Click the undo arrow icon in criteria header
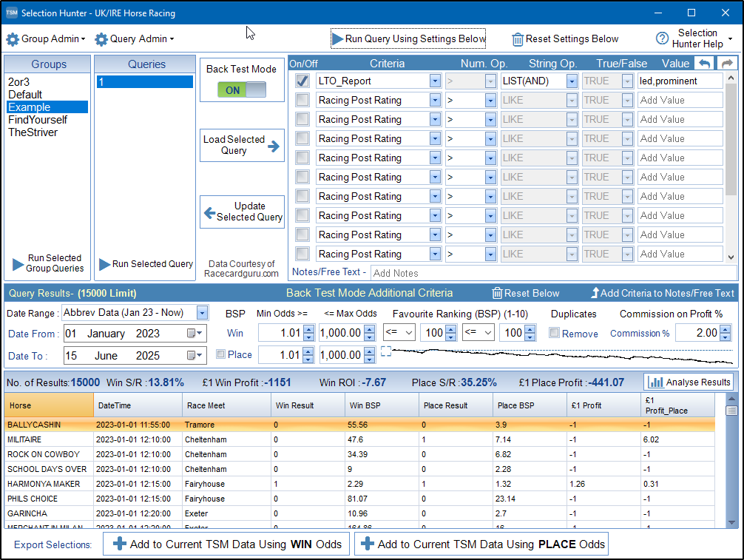The width and height of the screenshot is (744, 560). [x=706, y=64]
